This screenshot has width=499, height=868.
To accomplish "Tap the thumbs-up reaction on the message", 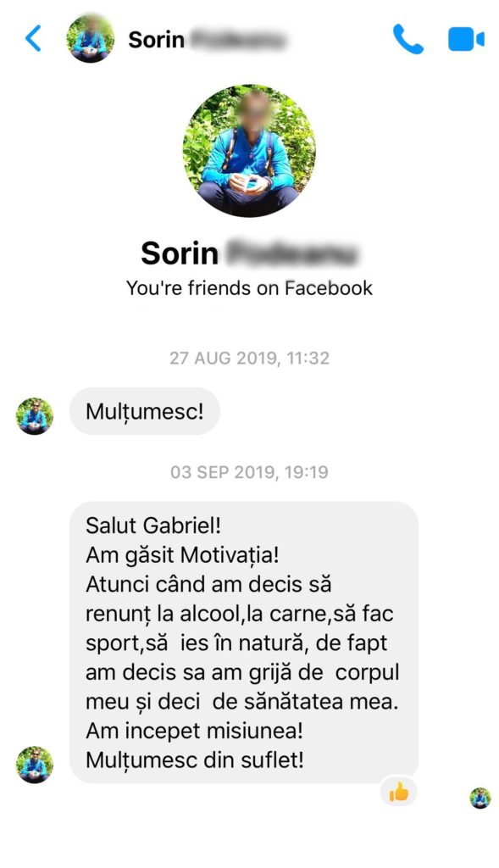I will (398, 792).
